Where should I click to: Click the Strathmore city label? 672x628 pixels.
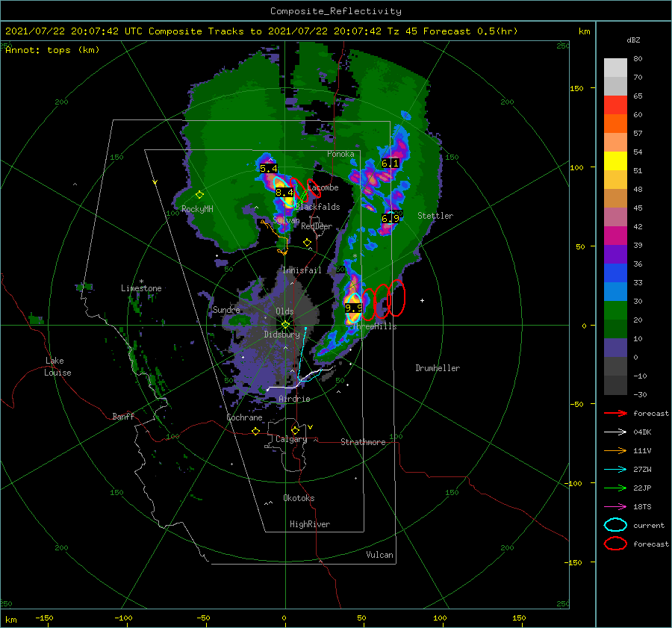(x=363, y=442)
